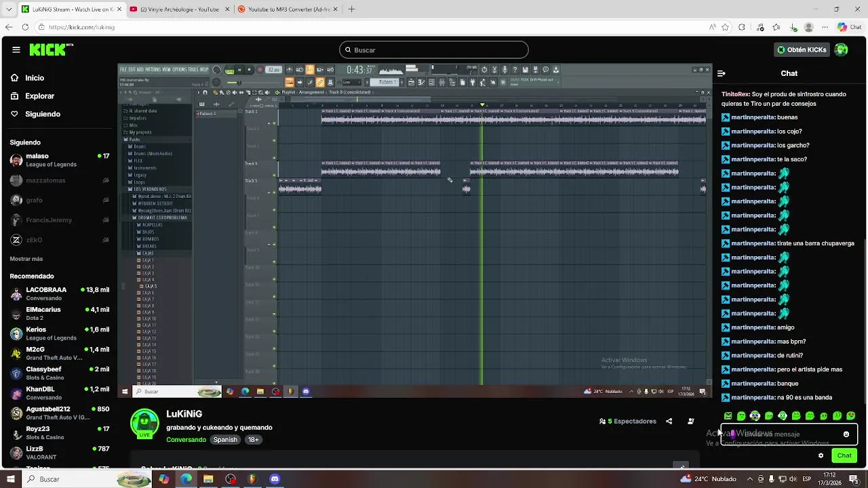Viewport: 868px width, 488px height.
Task: Click the Obtén KICKs button
Action: (802, 49)
